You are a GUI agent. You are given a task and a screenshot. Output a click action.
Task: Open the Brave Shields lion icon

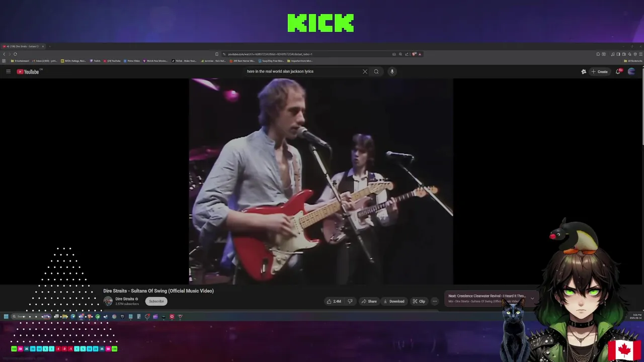coord(414,54)
